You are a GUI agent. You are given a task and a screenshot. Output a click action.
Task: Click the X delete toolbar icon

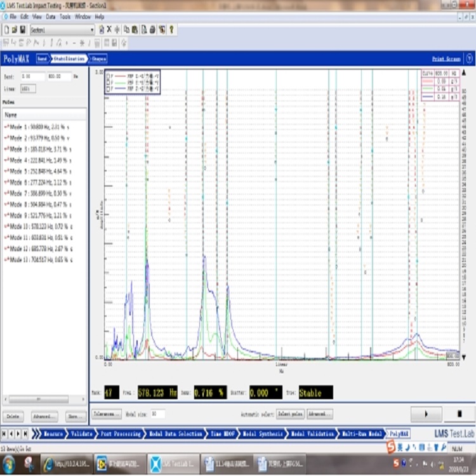coord(109,29)
